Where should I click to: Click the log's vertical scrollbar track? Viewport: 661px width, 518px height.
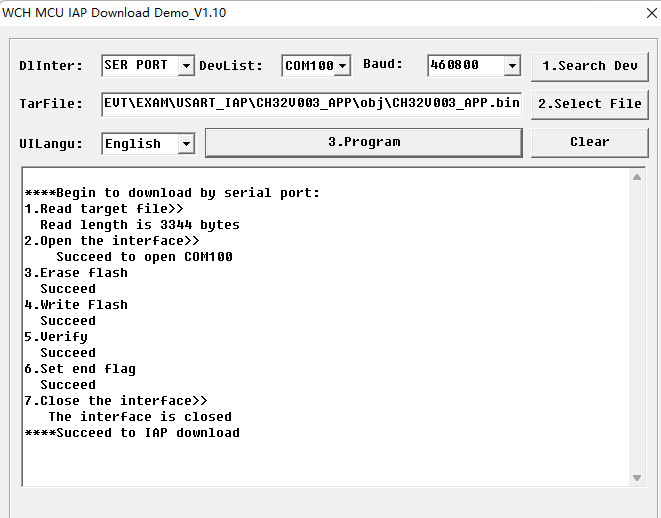coord(638,330)
